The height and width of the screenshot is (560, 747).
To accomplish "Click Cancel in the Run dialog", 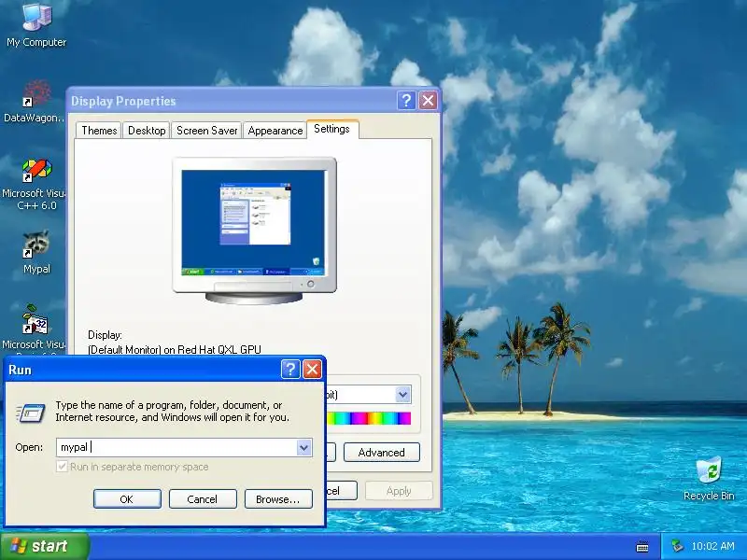I will click(x=203, y=499).
